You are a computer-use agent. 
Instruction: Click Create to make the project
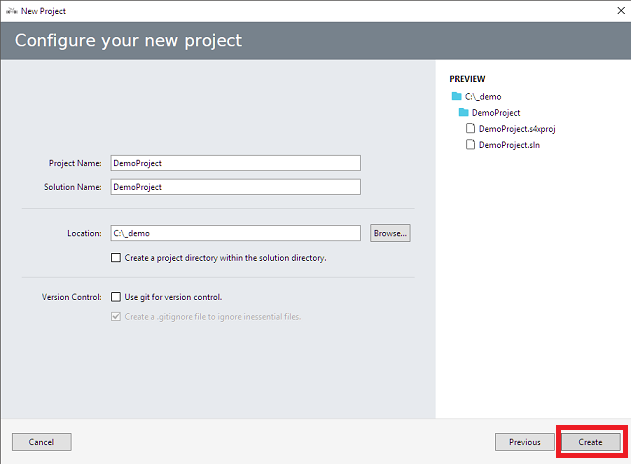(590, 442)
